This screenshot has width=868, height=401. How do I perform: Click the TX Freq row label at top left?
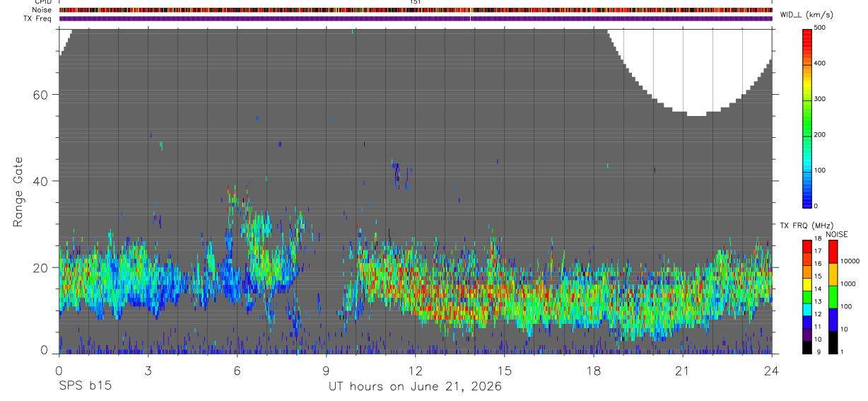39,18
